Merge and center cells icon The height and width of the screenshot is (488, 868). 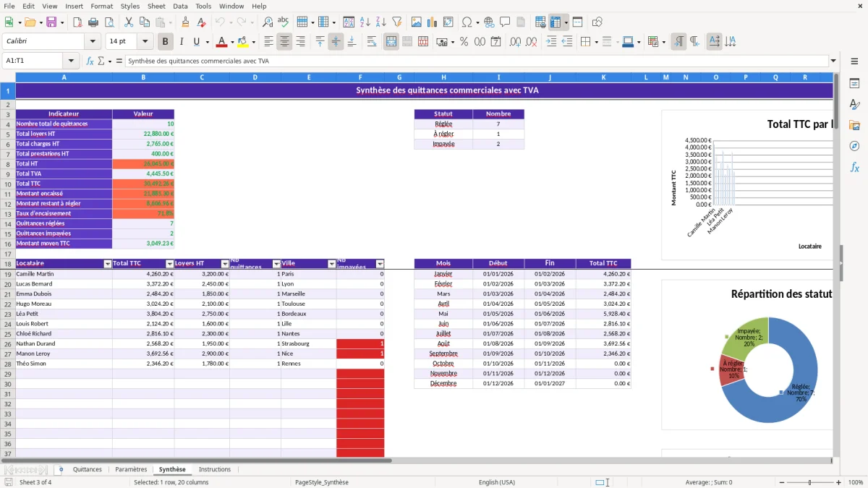point(391,41)
